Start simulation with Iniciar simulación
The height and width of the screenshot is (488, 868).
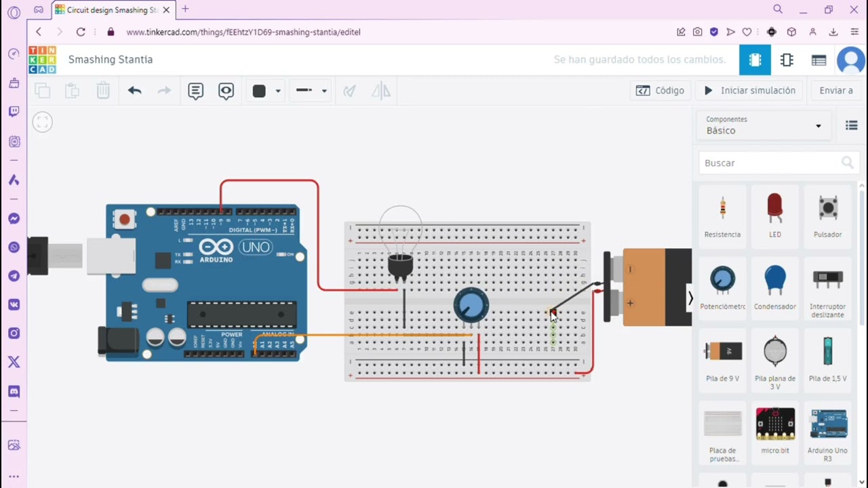click(749, 90)
